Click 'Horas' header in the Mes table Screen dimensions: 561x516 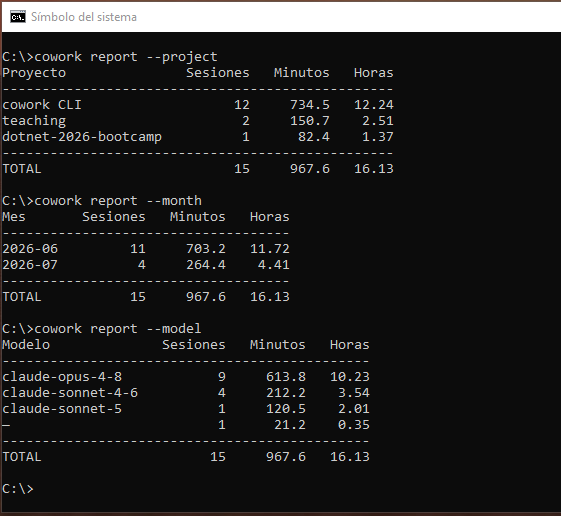(270, 217)
